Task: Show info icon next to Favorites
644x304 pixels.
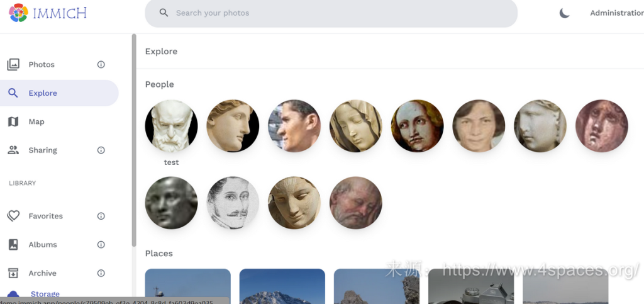Action: [101, 216]
